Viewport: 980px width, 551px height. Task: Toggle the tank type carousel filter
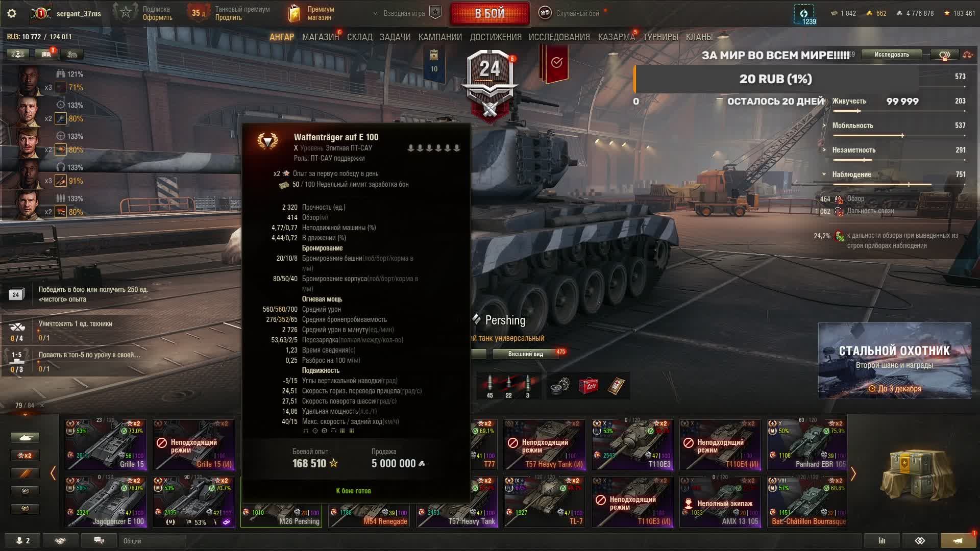(x=24, y=438)
